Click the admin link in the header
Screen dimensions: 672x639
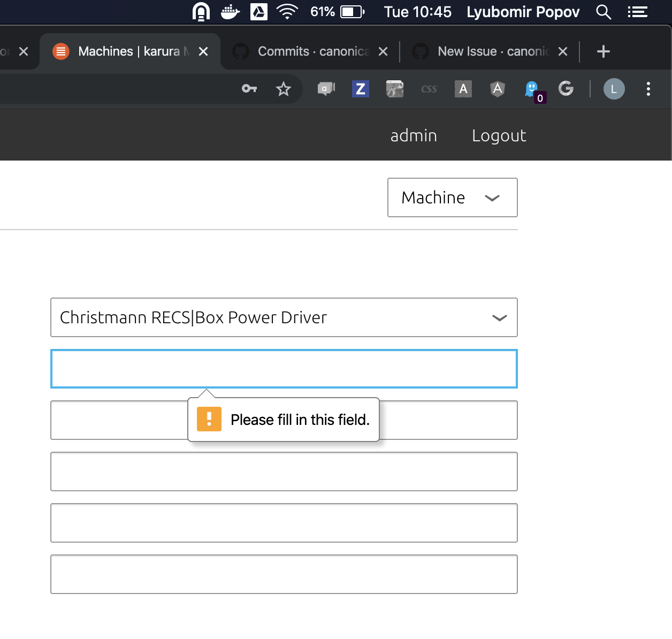coord(414,135)
